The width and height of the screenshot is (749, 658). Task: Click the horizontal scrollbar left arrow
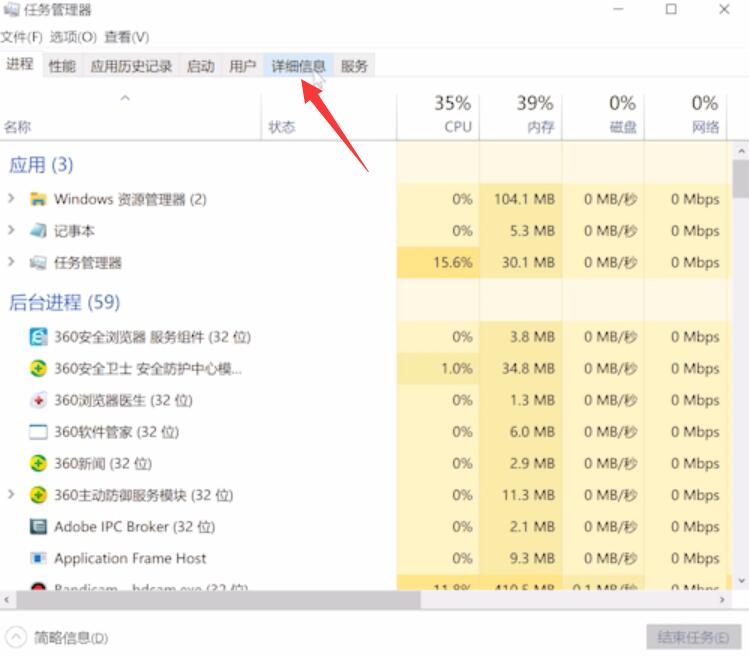(x=7, y=600)
